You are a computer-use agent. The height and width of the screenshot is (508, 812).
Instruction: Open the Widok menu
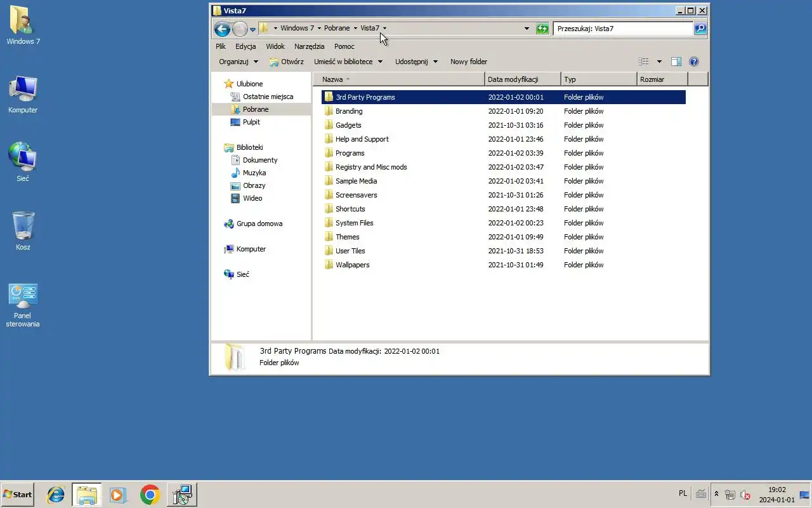coord(275,46)
